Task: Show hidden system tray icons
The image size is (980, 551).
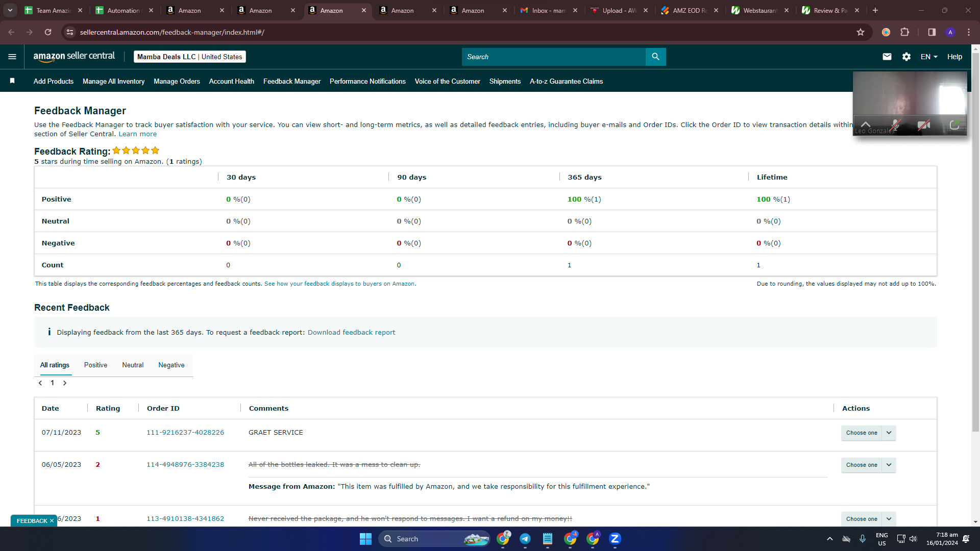Action: coord(830,539)
